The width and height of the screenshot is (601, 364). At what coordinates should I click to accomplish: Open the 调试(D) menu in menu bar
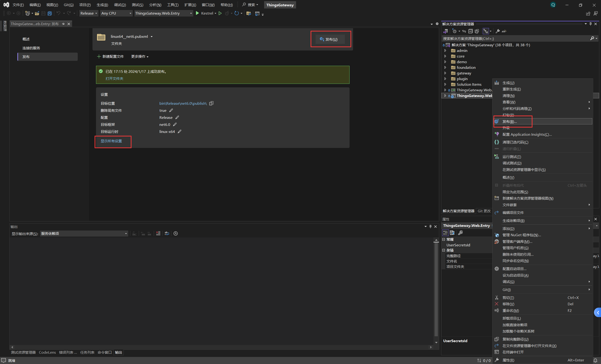click(120, 5)
